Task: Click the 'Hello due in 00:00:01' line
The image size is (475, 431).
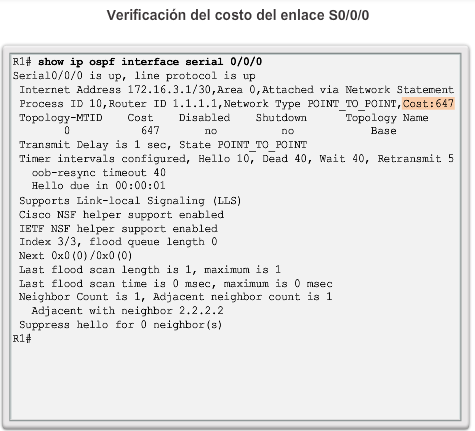Action: (x=98, y=186)
